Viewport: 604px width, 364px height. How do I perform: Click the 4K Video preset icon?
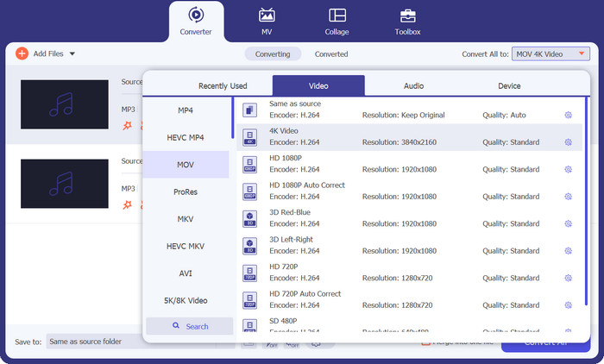pos(249,137)
